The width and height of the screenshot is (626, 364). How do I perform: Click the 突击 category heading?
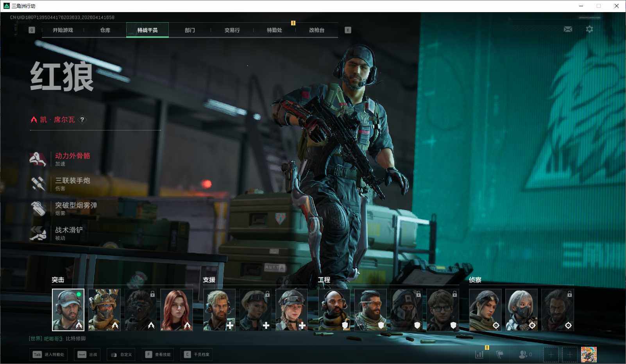click(x=58, y=280)
